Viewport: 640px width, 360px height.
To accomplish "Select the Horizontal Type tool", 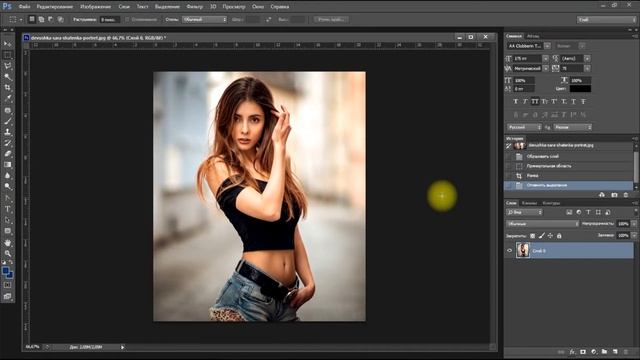I will tap(7, 209).
